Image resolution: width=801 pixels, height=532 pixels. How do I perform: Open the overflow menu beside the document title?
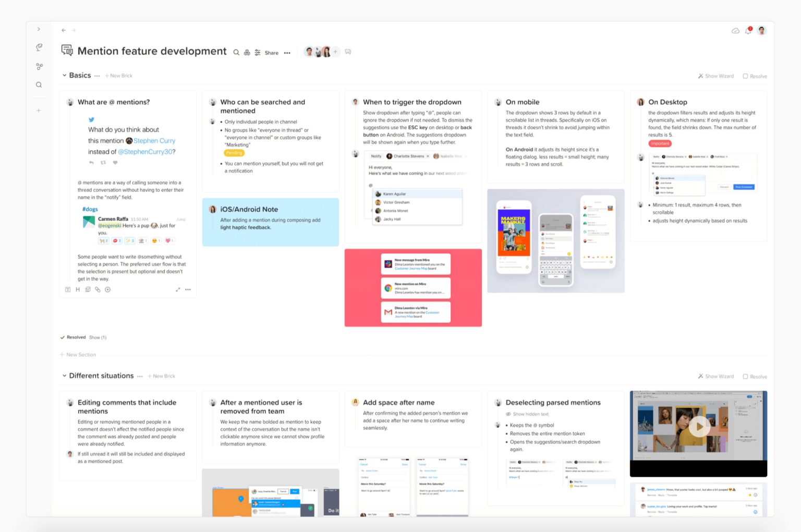pyautogui.click(x=287, y=53)
